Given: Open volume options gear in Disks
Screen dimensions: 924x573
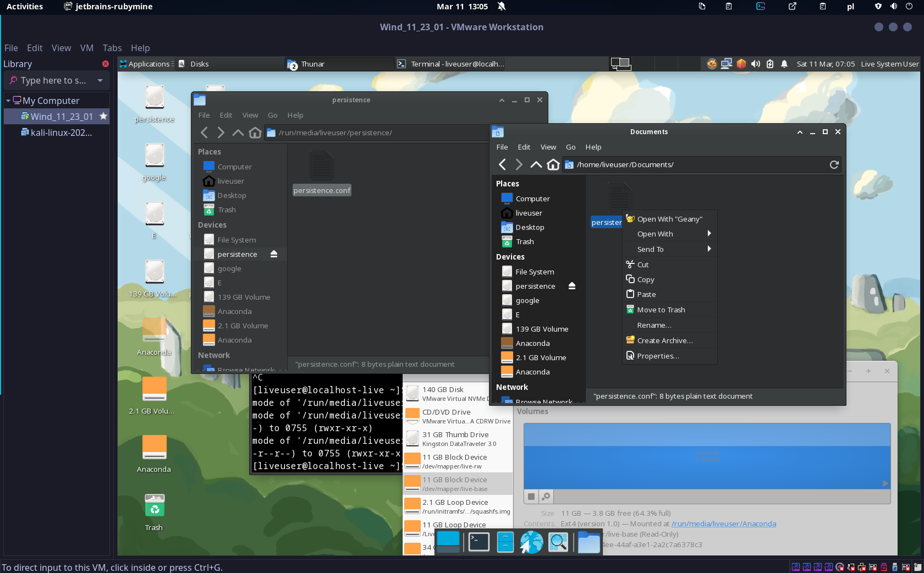Looking at the screenshot, I should (546, 497).
